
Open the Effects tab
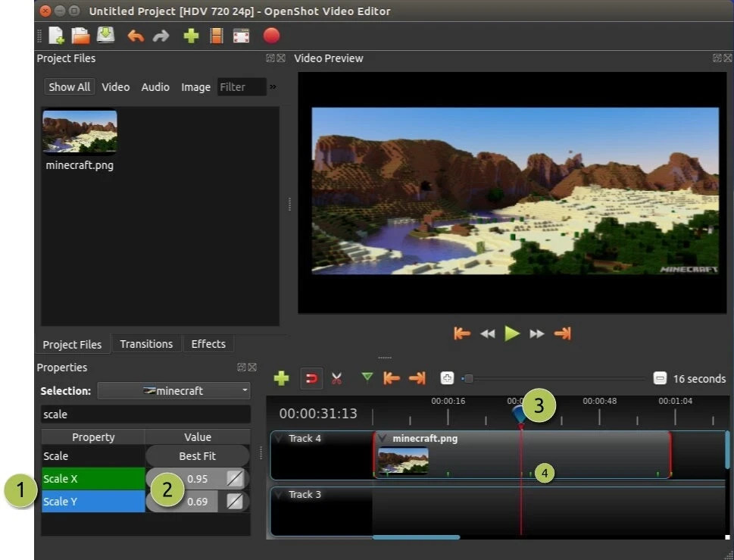click(x=208, y=343)
